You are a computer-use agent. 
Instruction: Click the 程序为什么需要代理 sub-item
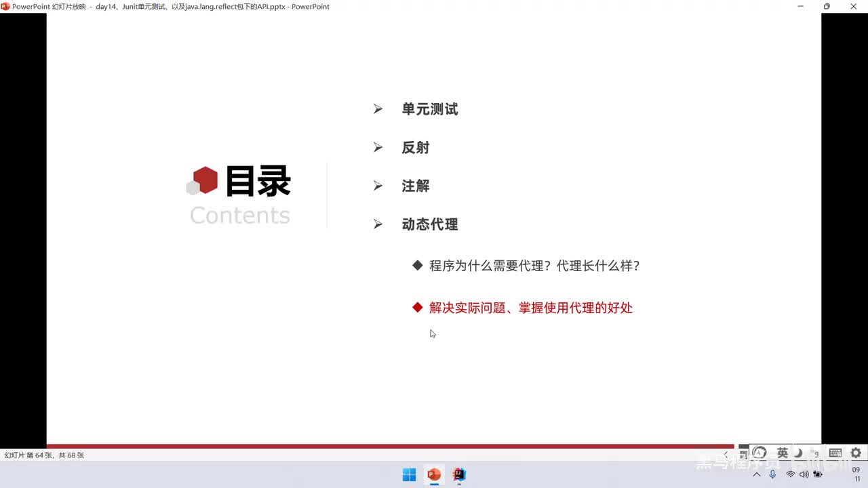(534, 266)
